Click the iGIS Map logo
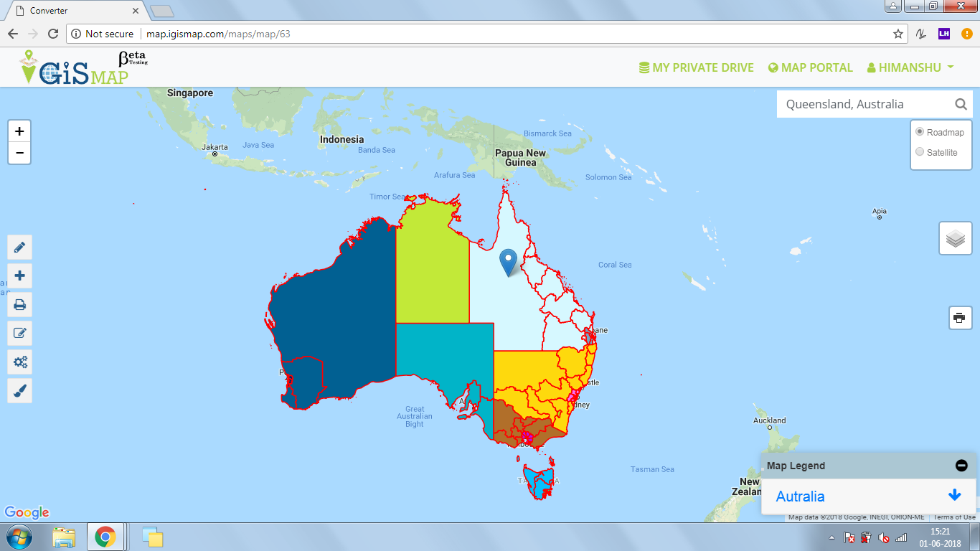This screenshot has width=980, height=551. coord(83,68)
